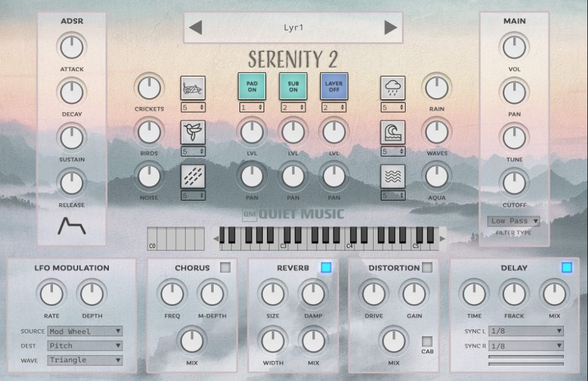Click the noise texture icon
588x381 pixels.
[193, 176]
